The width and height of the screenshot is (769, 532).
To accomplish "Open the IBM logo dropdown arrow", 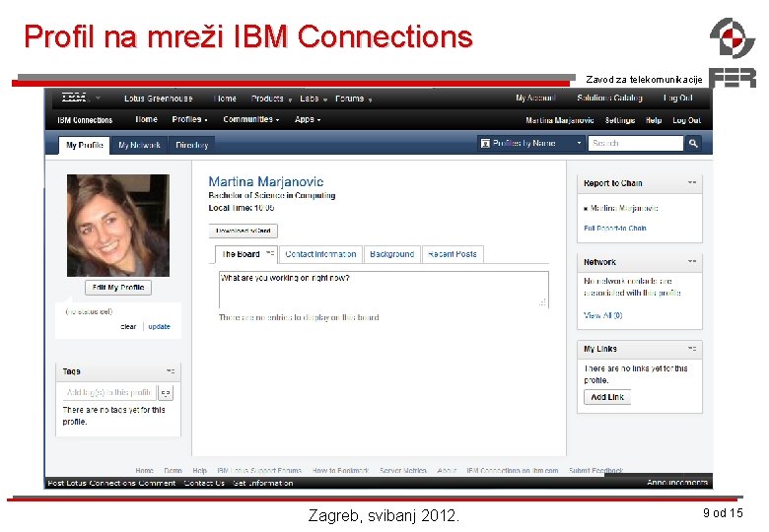I will [x=98, y=98].
